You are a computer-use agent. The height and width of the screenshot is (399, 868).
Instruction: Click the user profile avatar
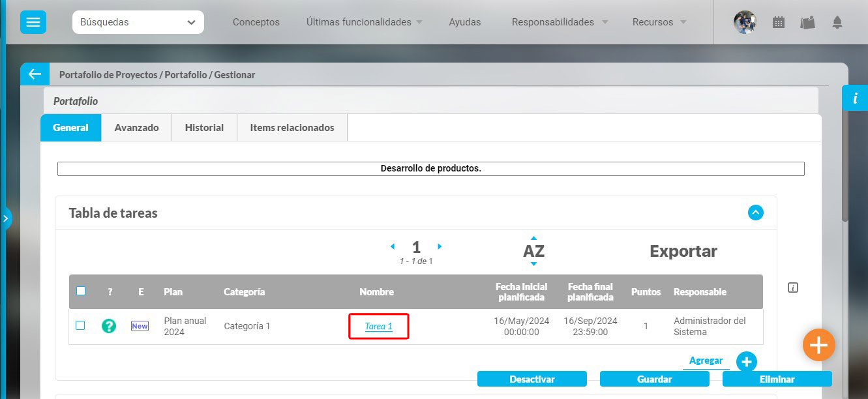click(x=745, y=22)
